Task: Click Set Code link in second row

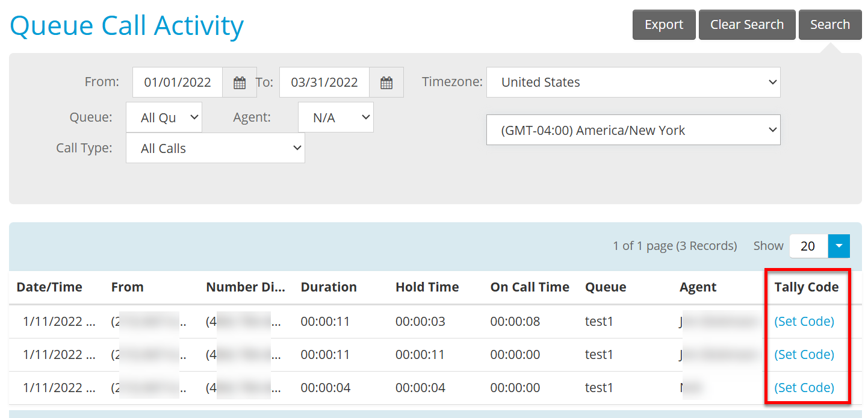Action: pyautogui.click(x=804, y=354)
